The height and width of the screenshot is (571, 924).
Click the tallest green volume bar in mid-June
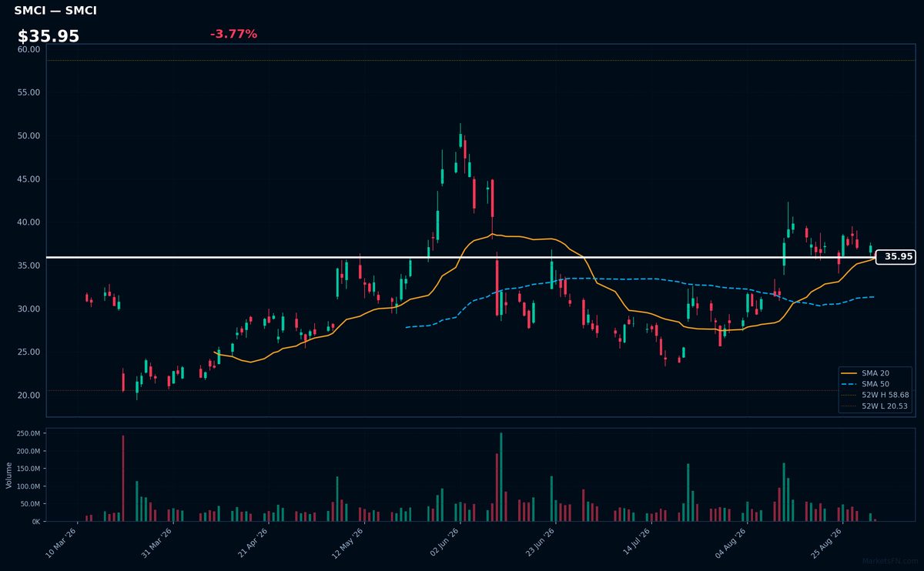501,477
